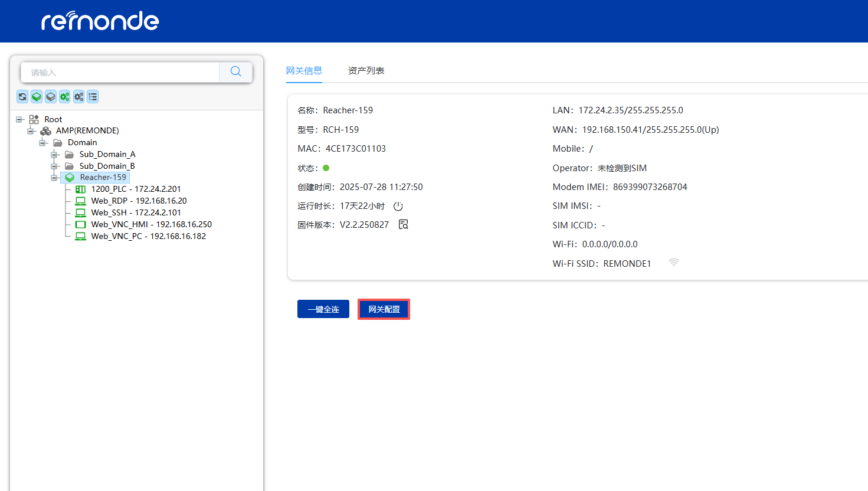Click the gray gears toolbar icon

(78, 97)
